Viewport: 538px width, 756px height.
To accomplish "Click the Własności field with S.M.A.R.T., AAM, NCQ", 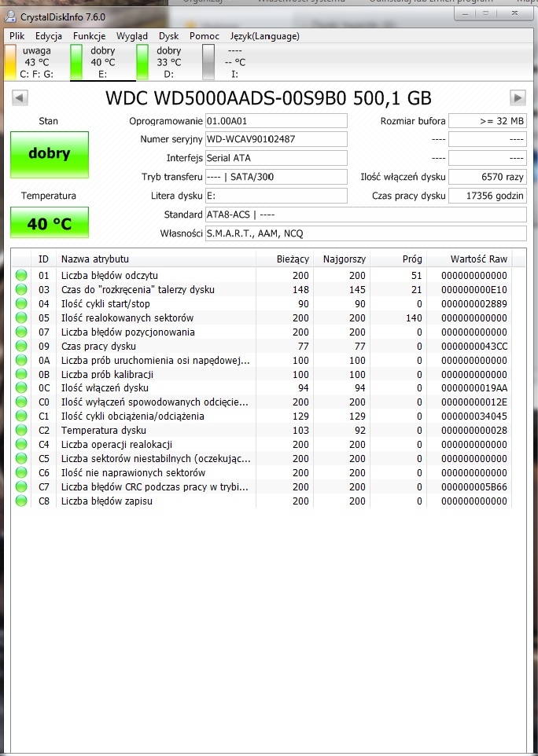I will [366, 233].
